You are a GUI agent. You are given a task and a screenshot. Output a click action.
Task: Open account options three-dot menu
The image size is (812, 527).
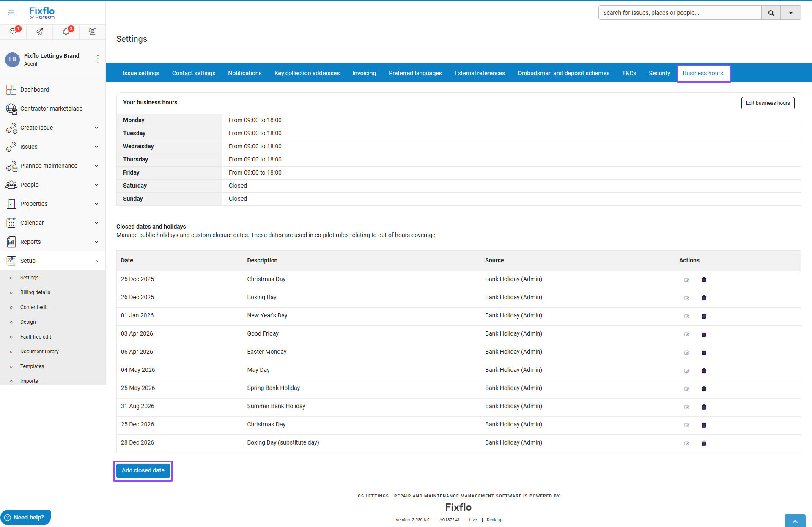pos(98,59)
